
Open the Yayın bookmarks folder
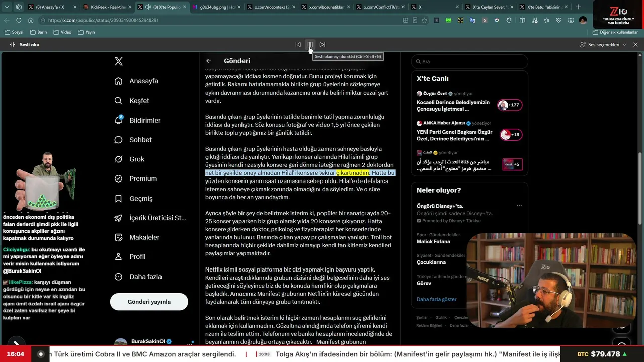(x=87, y=32)
